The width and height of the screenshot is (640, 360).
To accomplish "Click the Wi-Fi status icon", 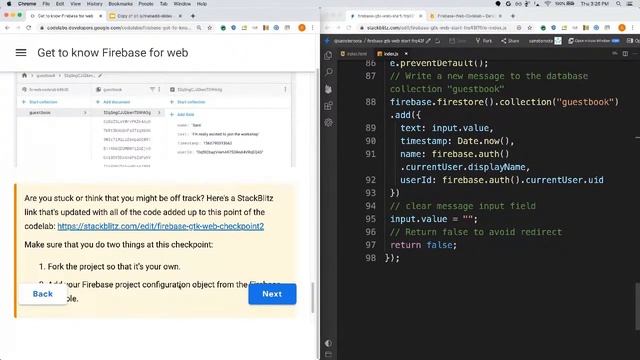I will pos(547,4).
